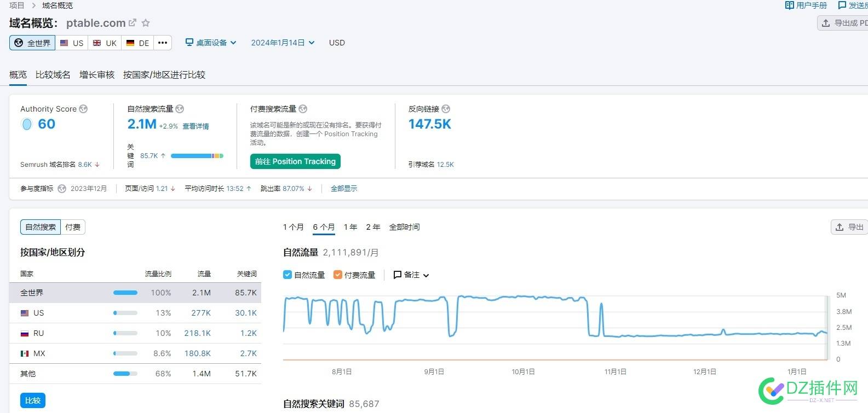
Task: Click the 参与度指标 info icon
Action: (62, 189)
